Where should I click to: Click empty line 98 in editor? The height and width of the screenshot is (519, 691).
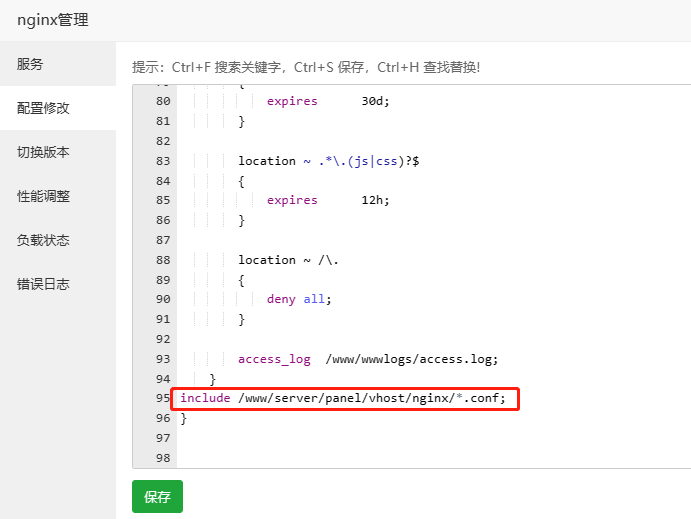tap(434, 458)
